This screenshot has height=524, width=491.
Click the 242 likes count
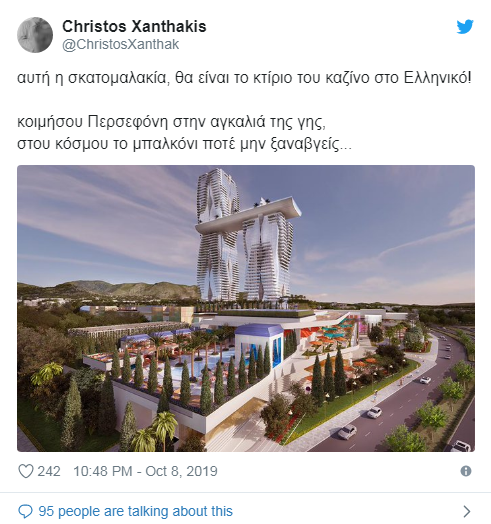tap(49, 471)
